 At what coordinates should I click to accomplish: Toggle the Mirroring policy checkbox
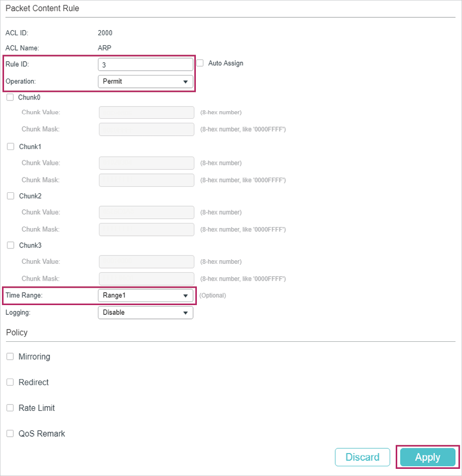pos(10,357)
